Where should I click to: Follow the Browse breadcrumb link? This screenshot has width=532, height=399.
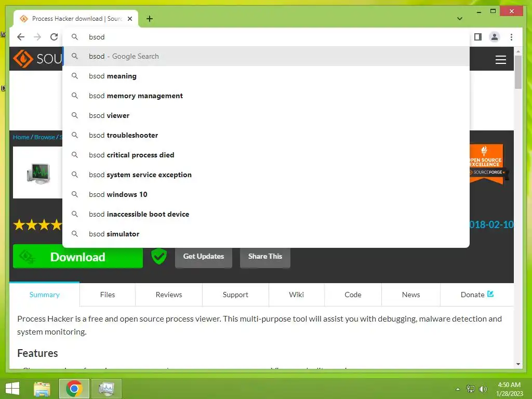coord(45,137)
